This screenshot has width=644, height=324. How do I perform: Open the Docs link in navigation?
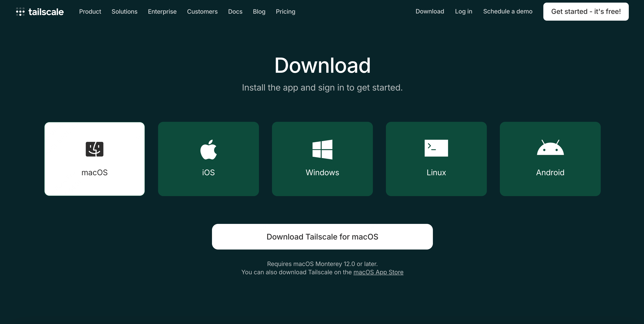[235, 12]
